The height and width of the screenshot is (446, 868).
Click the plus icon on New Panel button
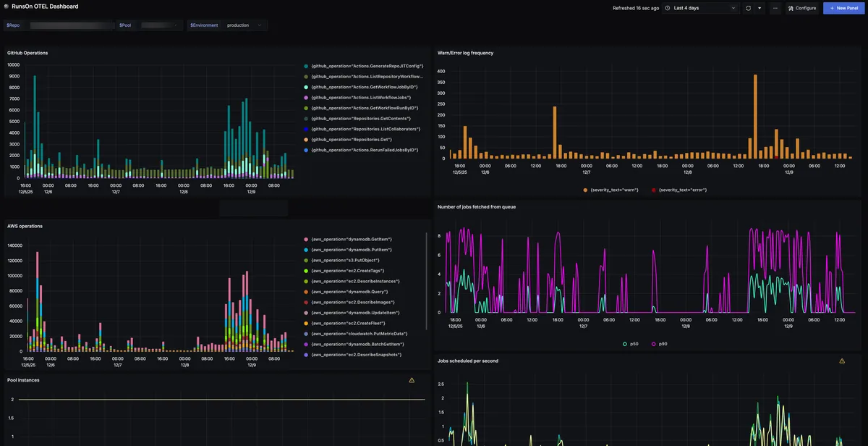(x=831, y=8)
